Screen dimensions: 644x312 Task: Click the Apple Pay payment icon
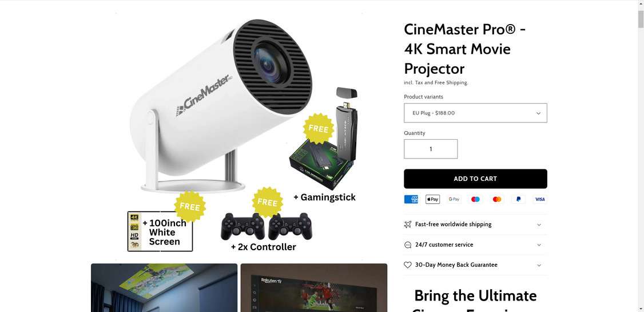coord(432,199)
